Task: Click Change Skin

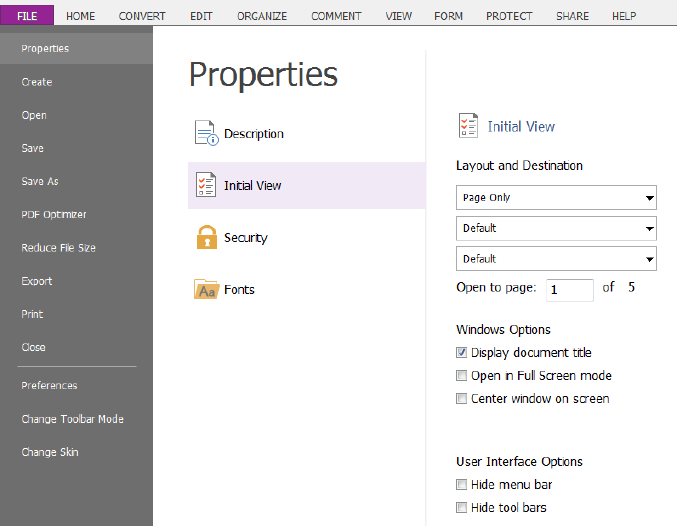Action: (x=50, y=452)
